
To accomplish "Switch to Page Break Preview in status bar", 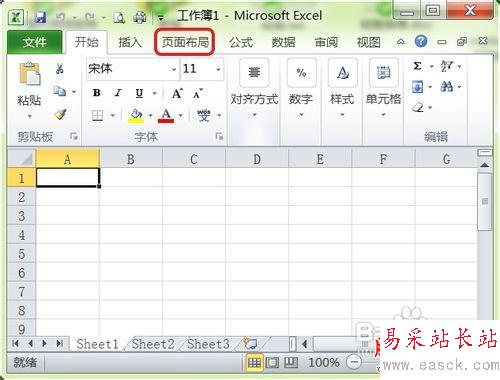I will tap(291, 362).
